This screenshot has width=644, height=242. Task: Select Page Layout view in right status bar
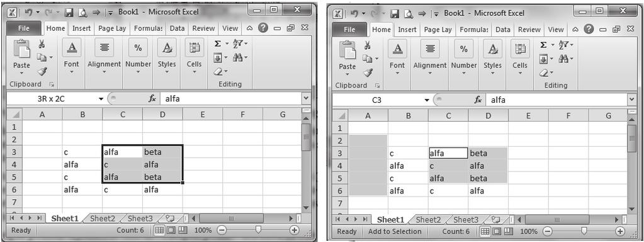point(497,231)
